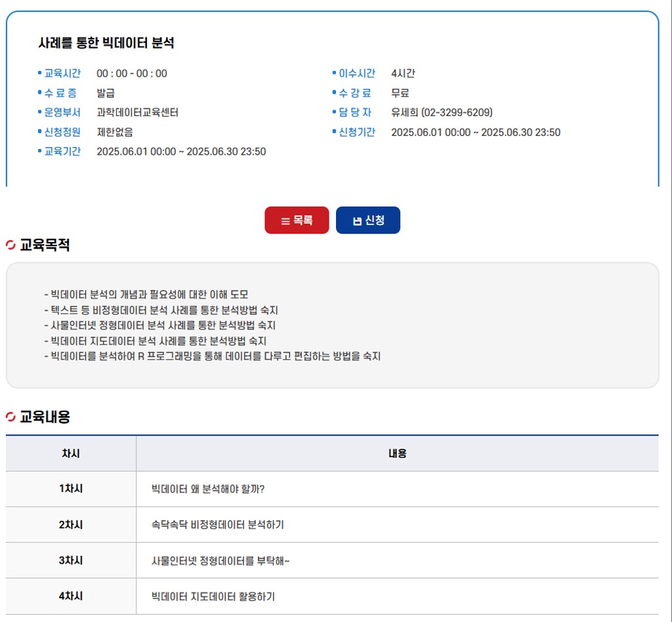Click the red circle icon beside 교육내용
This screenshot has height=622, width=672.
(x=10, y=417)
